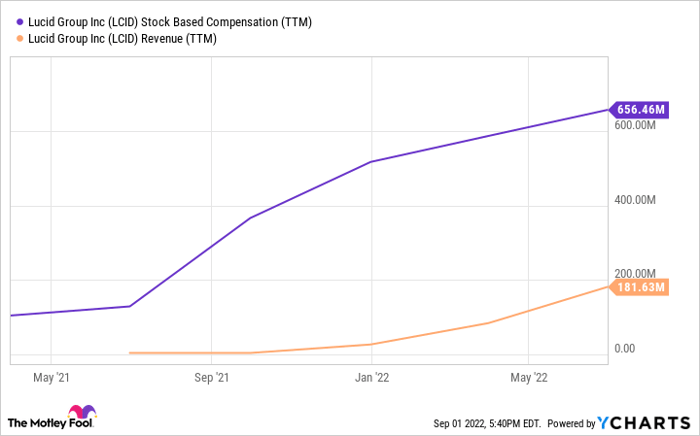Click the 600.00M y-axis label

click(635, 125)
